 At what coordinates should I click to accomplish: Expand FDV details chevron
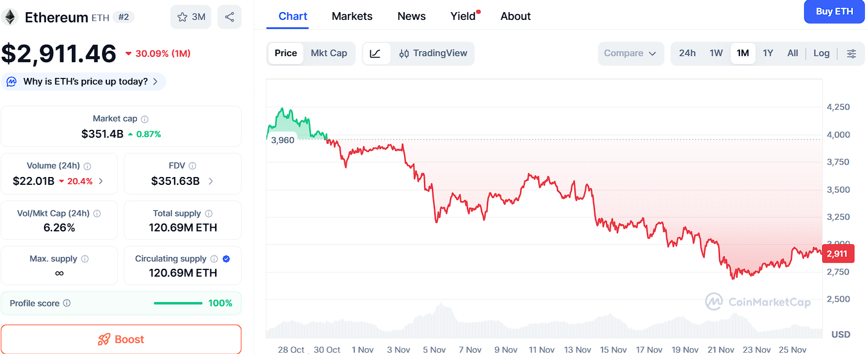click(211, 181)
